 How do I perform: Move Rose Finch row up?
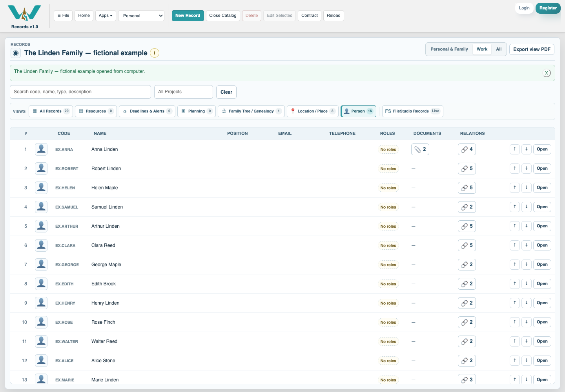pos(515,322)
